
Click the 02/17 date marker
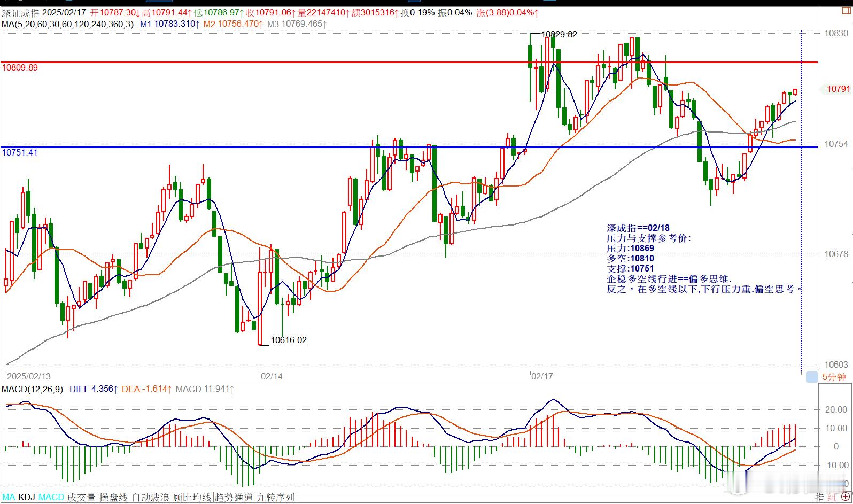tap(542, 376)
